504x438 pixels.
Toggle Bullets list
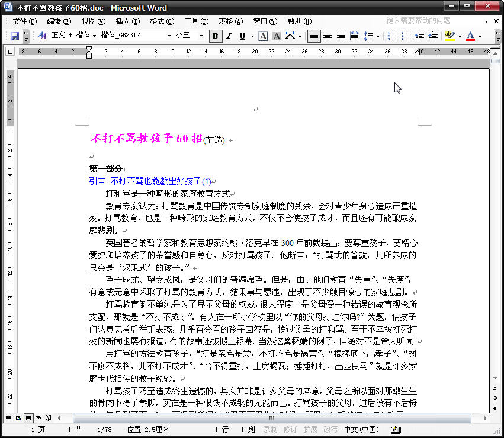pyautogui.click(x=405, y=36)
